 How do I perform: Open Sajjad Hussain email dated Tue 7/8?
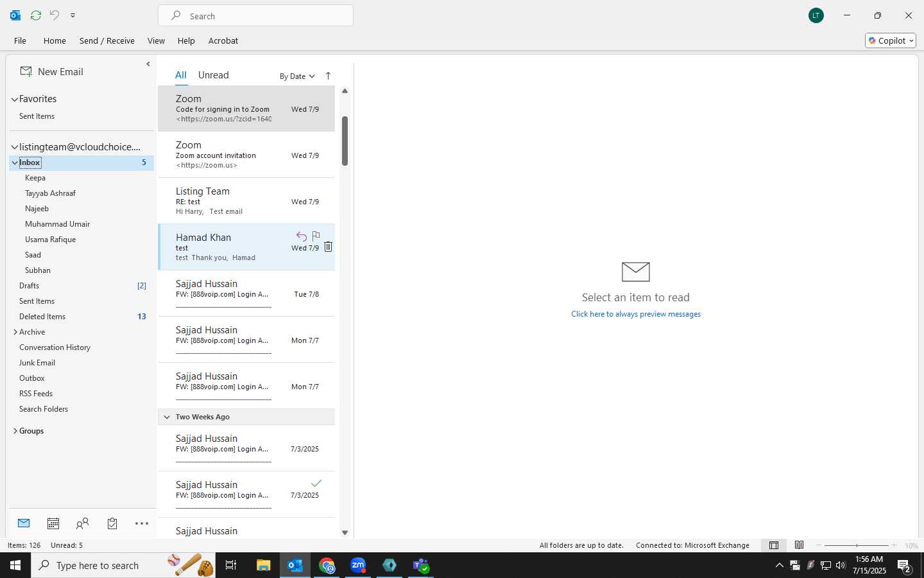click(246, 293)
